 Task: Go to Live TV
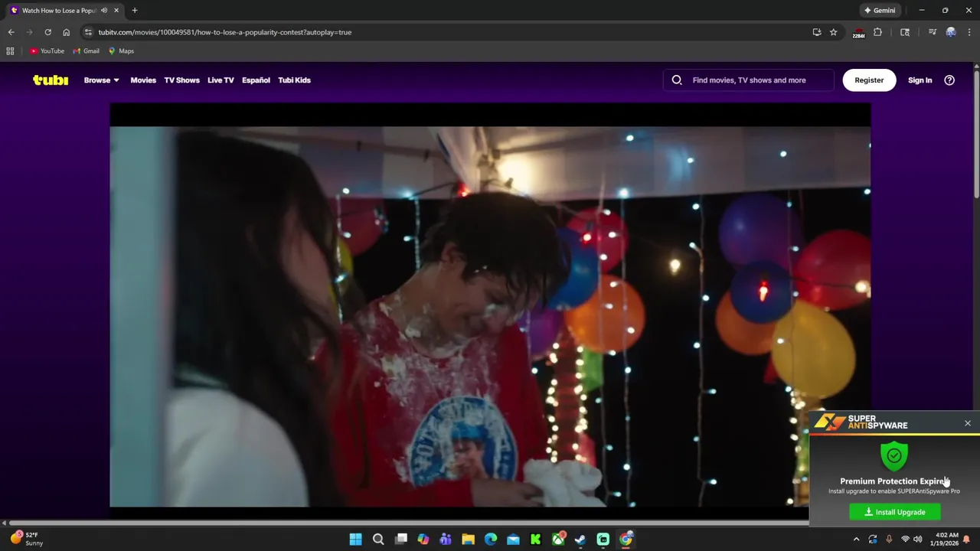[x=220, y=80]
